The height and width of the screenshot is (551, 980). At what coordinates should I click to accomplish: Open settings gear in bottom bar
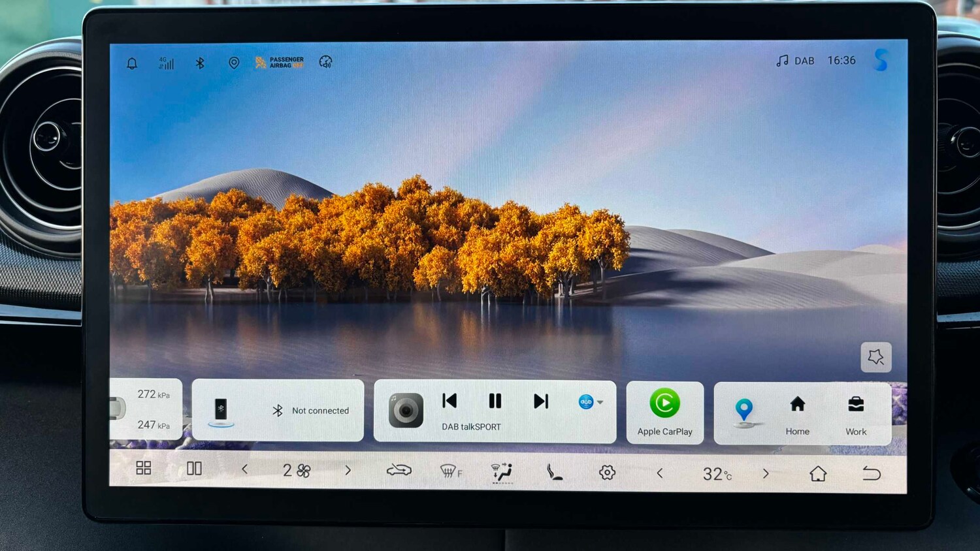point(607,472)
